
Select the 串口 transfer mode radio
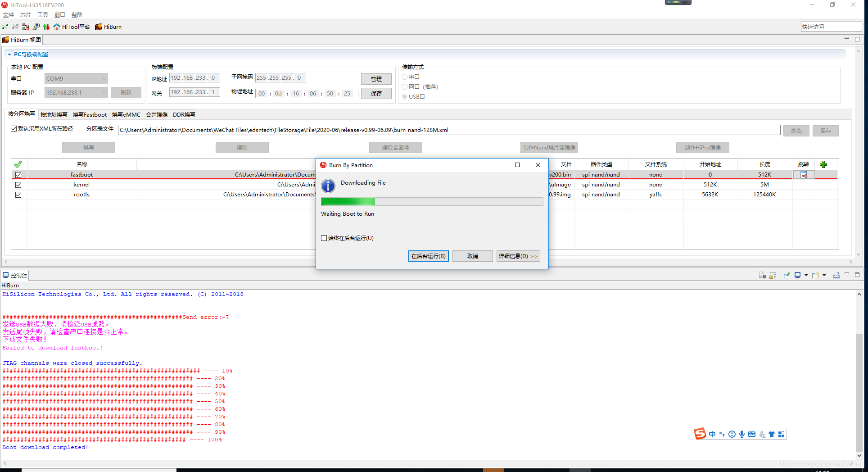point(405,77)
